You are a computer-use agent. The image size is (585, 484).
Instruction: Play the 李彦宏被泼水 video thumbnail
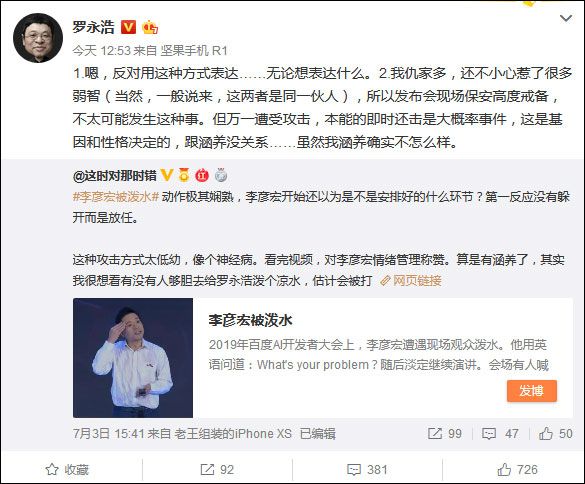pyautogui.click(x=133, y=357)
